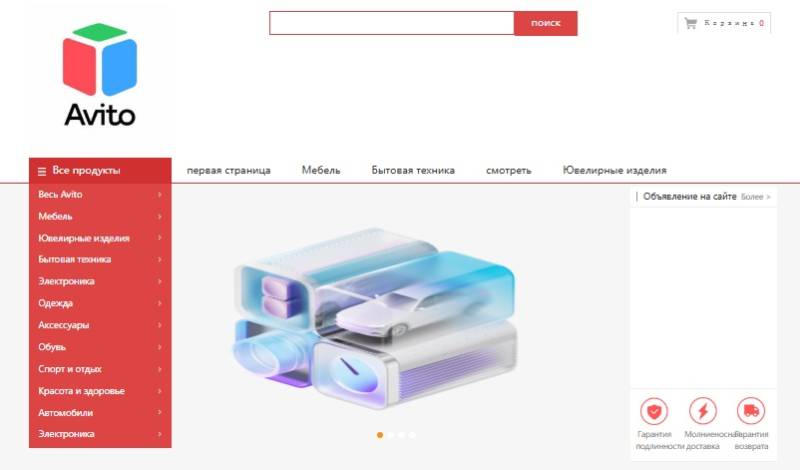Screen dimensions: 800x470
Task: Expand the Мебель sidebar category arrow
Action: (159, 216)
